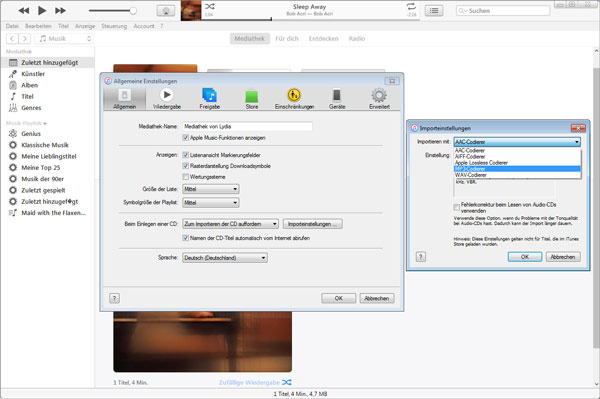Viewport: 600px width, 399px height.
Task: Open the Bearbeiten menu
Action: (x=38, y=26)
